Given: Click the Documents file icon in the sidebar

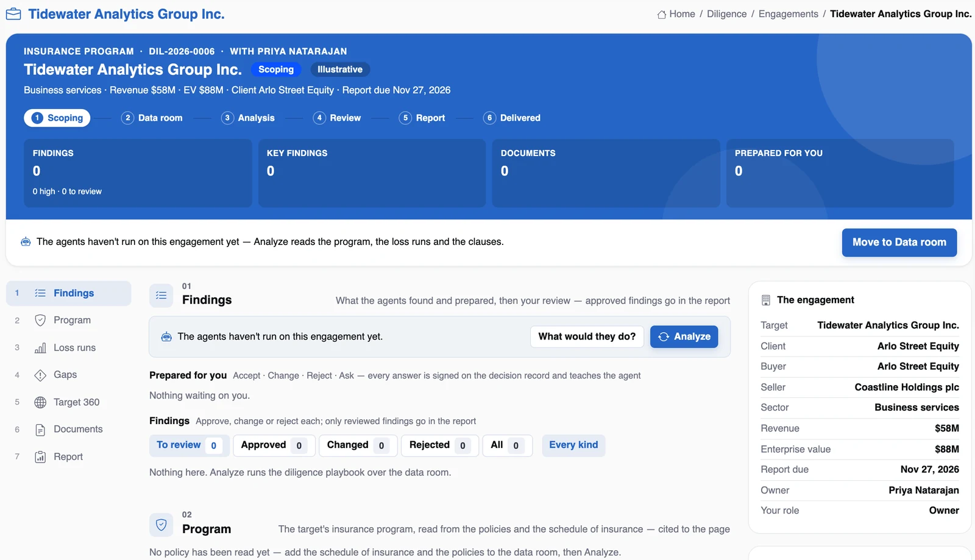Looking at the screenshot, I should coord(40,430).
